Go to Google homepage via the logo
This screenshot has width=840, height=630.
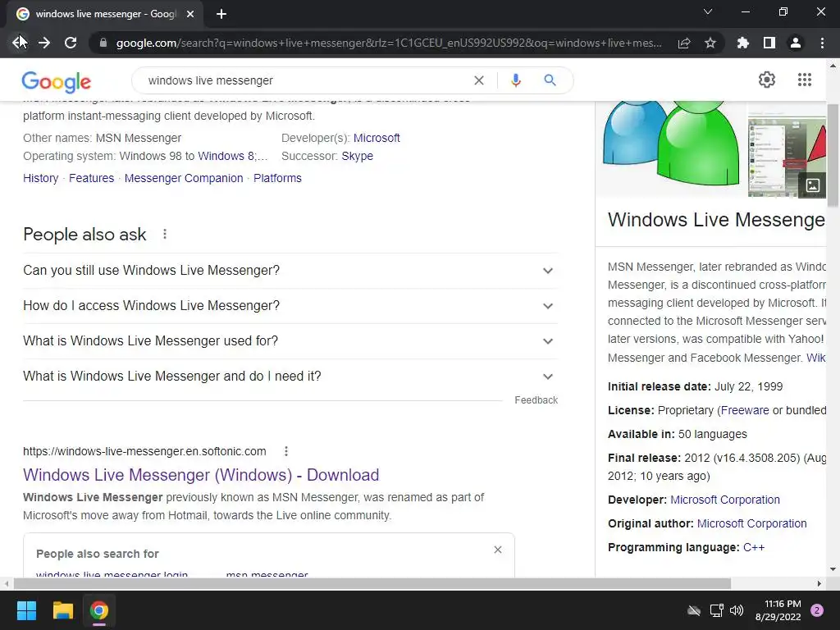[57, 81]
